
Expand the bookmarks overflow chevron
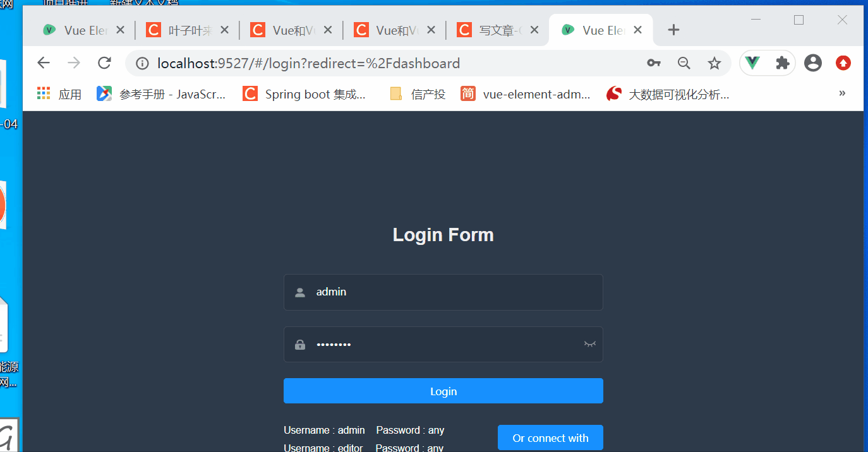point(841,93)
